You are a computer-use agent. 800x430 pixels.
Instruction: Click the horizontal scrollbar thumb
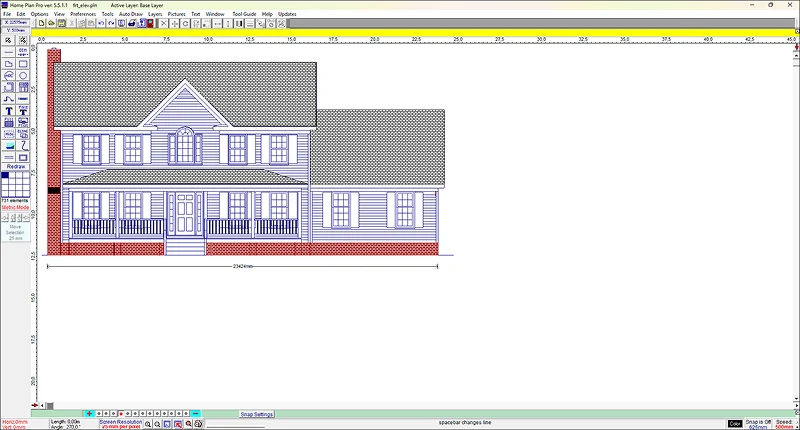49,406
